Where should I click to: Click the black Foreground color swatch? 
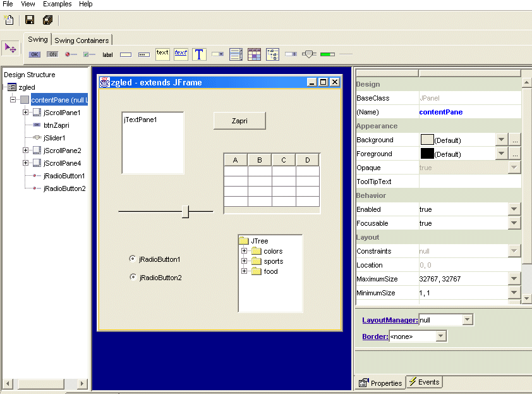(427, 154)
